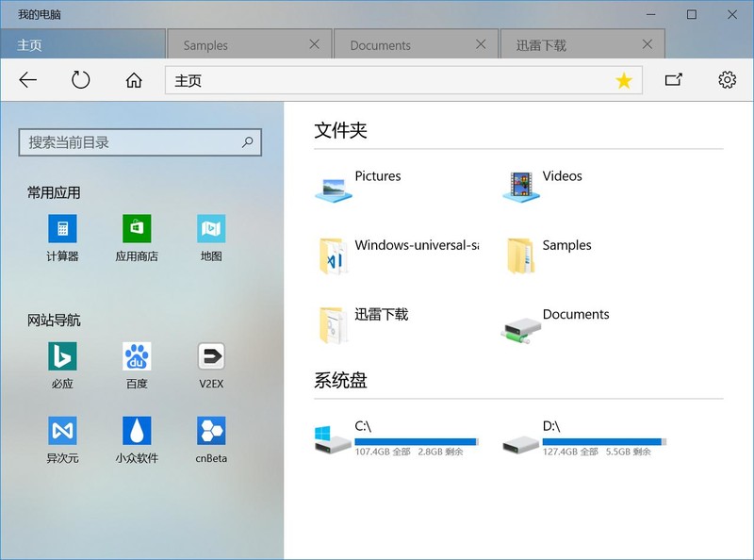The height and width of the screenshot is (560, 754).
Task: Visit 异次元 from the sidebar
Action: tap(60, 430)
